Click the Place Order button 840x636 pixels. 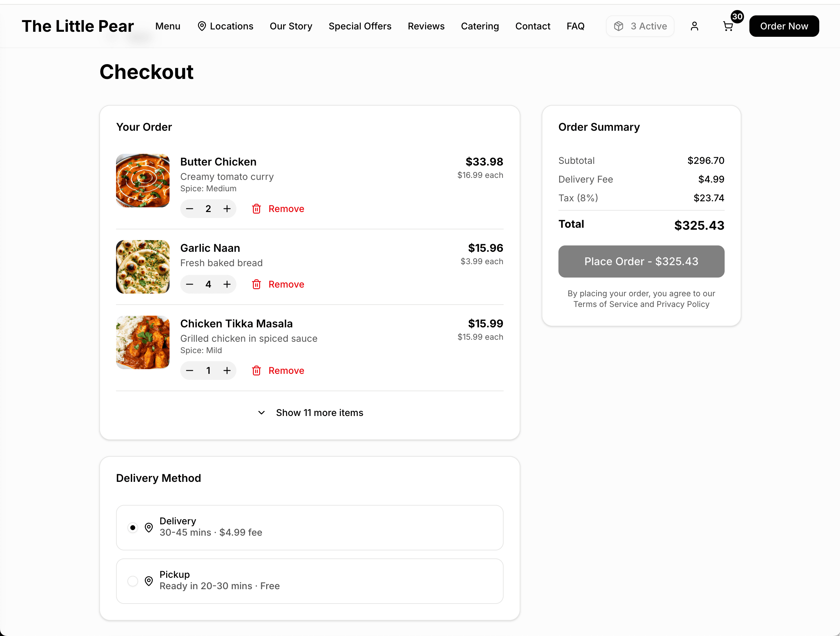[641, 261]
